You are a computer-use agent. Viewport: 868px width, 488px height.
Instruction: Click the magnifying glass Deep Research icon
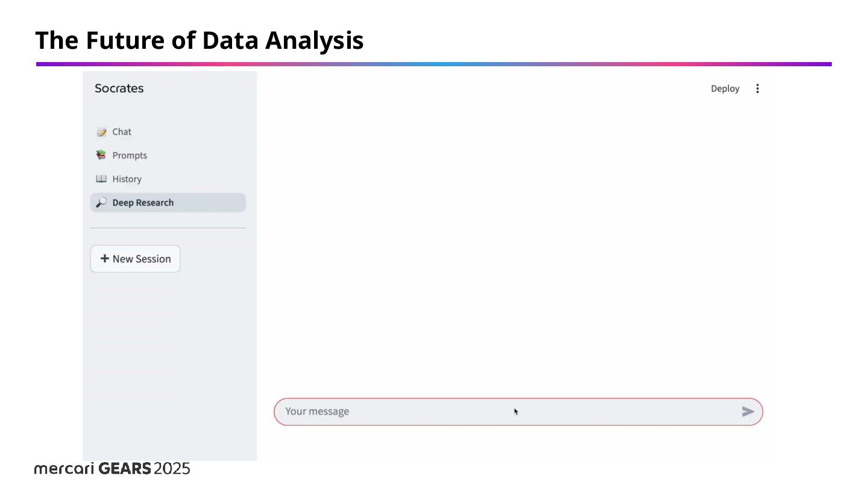click(101, 202)
